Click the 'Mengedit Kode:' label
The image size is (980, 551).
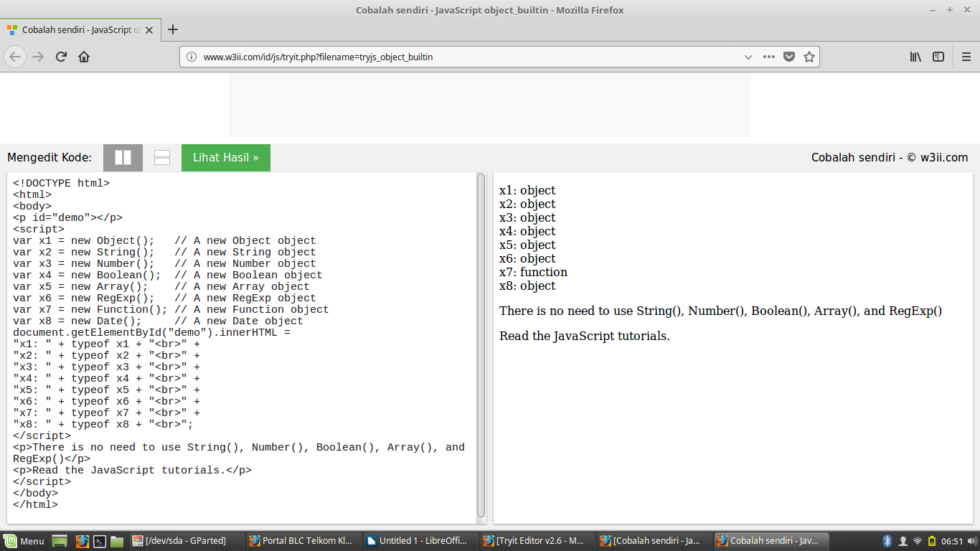[50, 158]
